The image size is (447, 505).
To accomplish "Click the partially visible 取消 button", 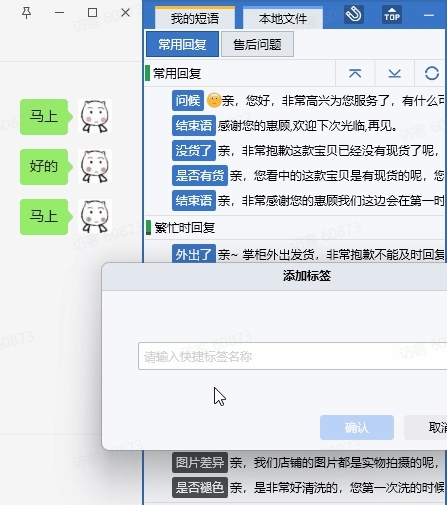I will pos(426,427).
